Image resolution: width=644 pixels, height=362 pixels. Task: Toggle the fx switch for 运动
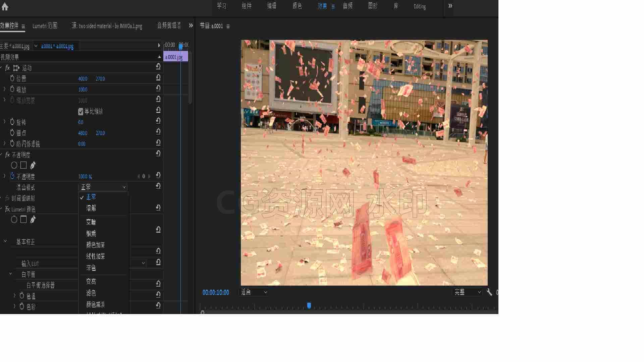(x=7, y=68)
